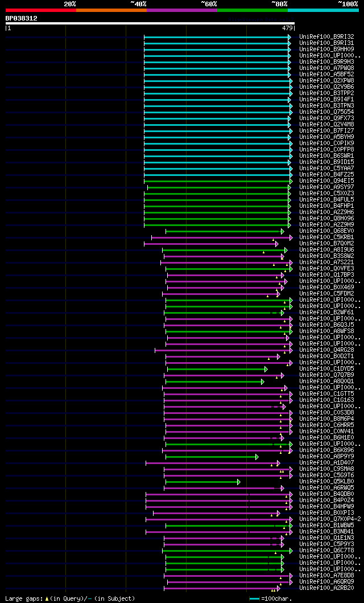
Task: Select the UniRef100_Q8H096 label
Action: point(327,218)
